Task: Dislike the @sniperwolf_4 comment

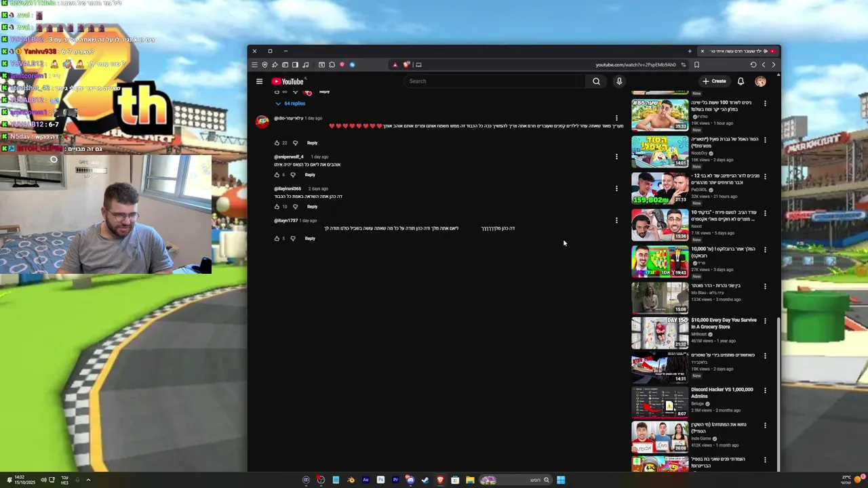Action: coord(293,175)
